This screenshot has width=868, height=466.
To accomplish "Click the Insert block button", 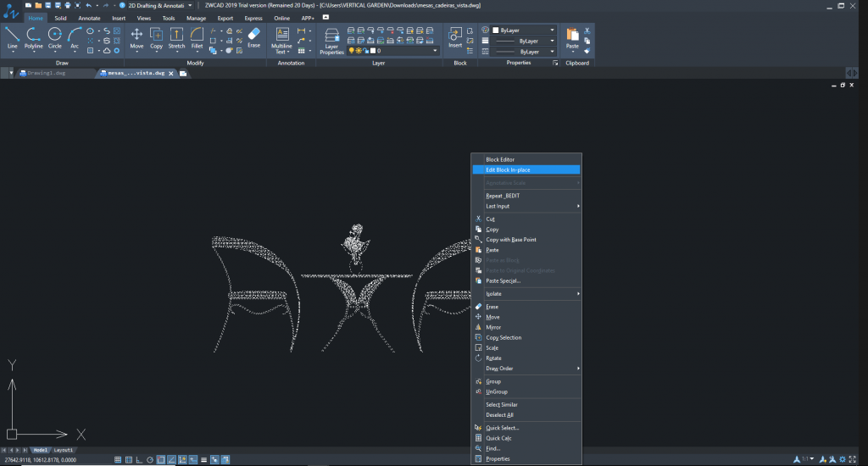I will 455,37.
